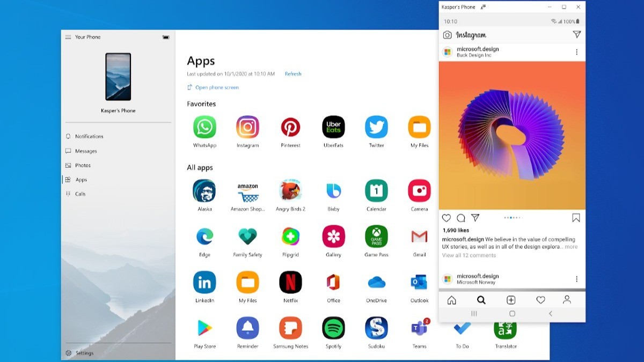The image size is (644, 362).
Task: Click the colorful fan artwork post image
Action: pyautogui.click(x=512, y=135)
